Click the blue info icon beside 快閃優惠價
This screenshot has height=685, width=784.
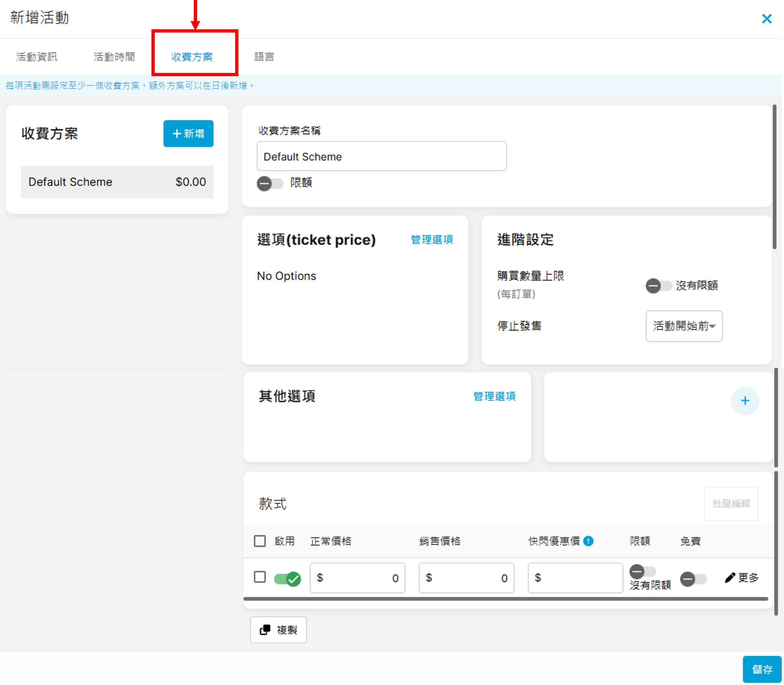[x=588, y=541]
